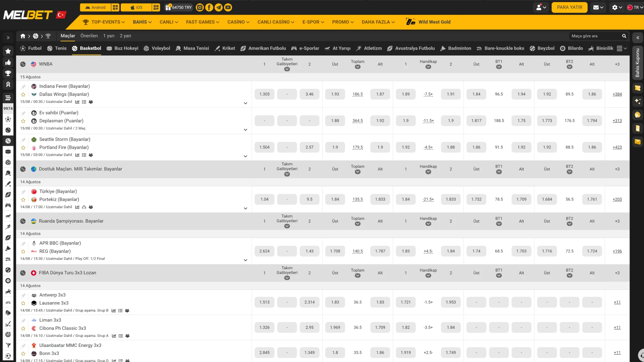Open statistics icon for Antwerp 3x3 match
This screenshot has height=362, width=644.
coord(114,311)
